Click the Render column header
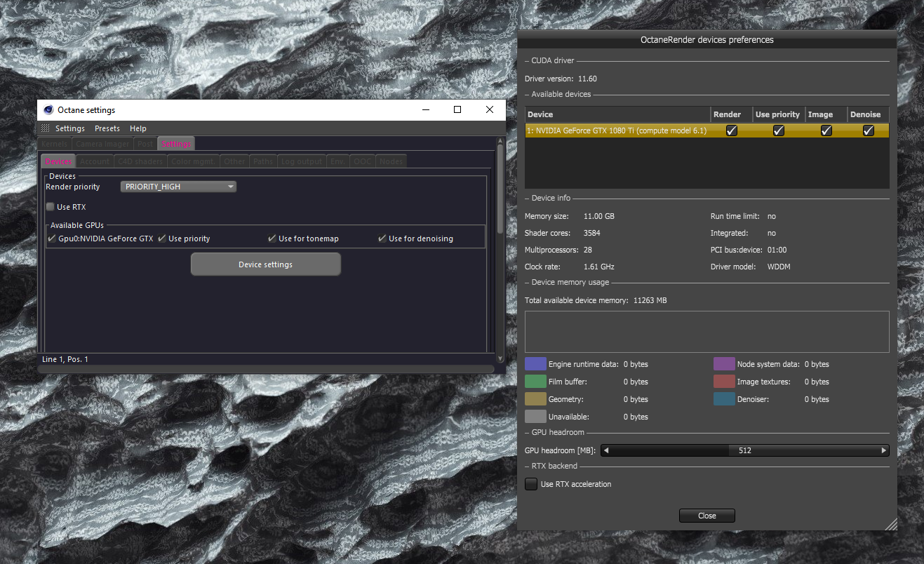This screenshot has width=924, height=564. point(731,114)
